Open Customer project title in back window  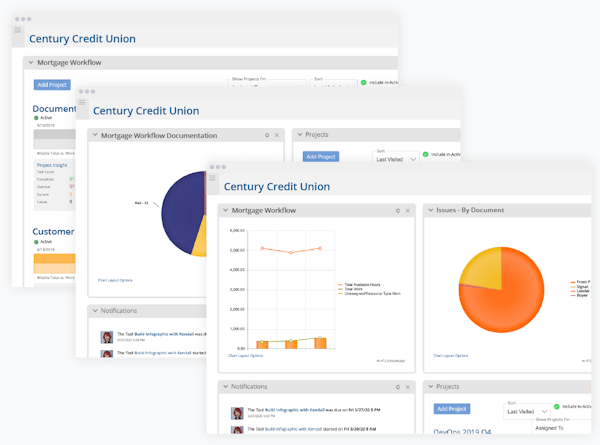pos(54,231)
